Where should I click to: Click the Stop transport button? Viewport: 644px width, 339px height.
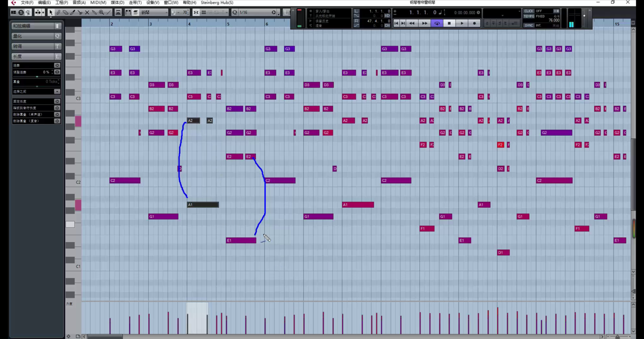click(x=449, y=23)
